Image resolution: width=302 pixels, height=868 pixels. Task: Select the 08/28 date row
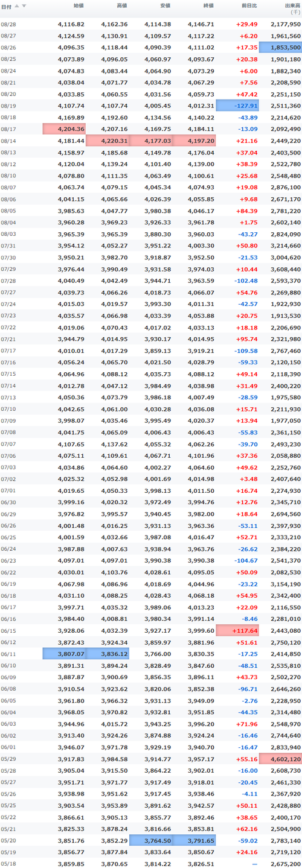(x=151, y=24)
